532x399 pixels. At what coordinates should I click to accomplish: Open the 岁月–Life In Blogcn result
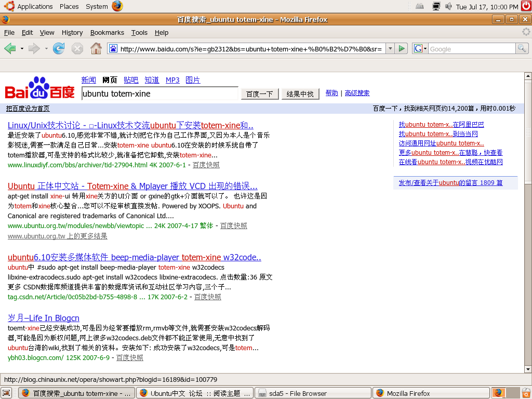[x=44, y=318]
